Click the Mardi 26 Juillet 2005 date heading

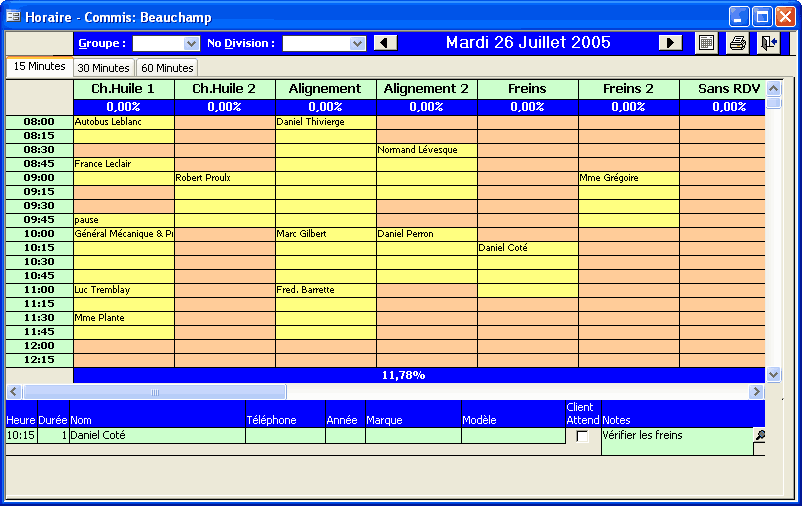click(x=528, y=42)
